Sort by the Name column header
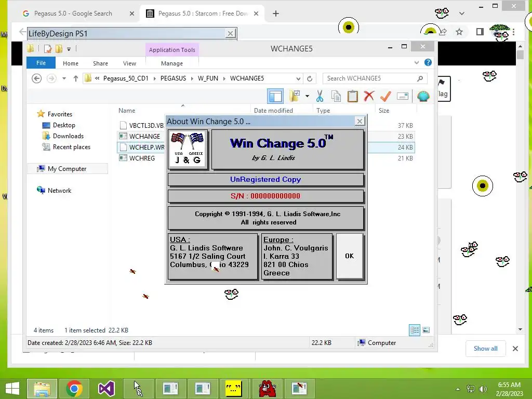Image resolution: width=532 pixels, height=399 pixels. (x=127, y=111)
